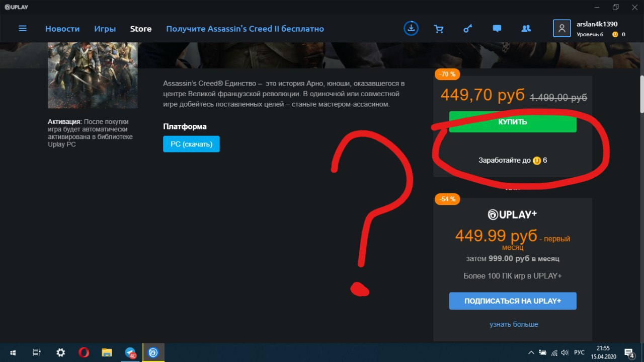
Task: Click the Uplay taskbar icon
Action: coord(153,352)
